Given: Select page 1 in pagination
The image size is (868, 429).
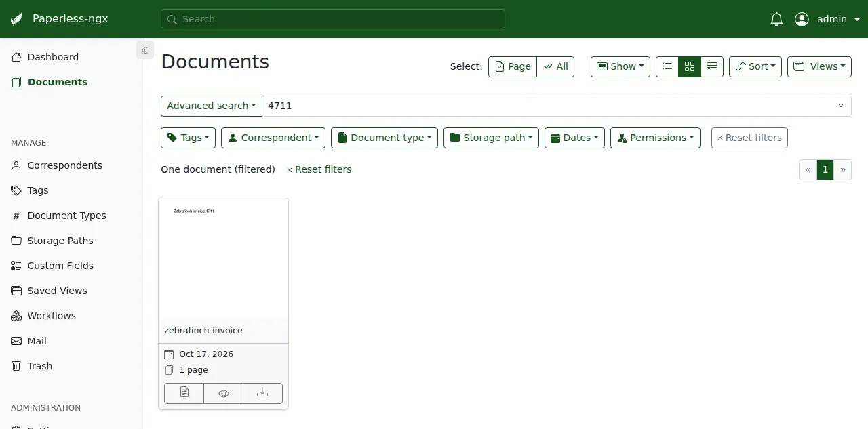Looking at the screenshot, I should [x=825, y=169].
